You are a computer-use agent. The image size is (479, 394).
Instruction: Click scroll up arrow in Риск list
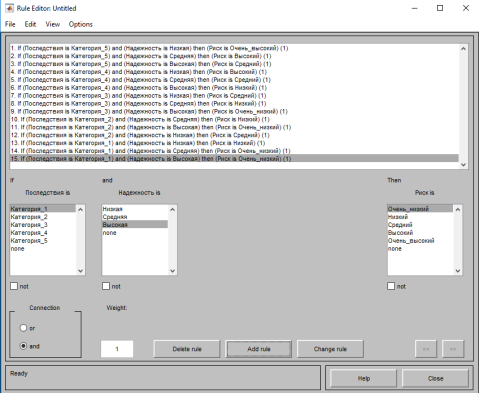pyautogui.click(x=458, y=209)
